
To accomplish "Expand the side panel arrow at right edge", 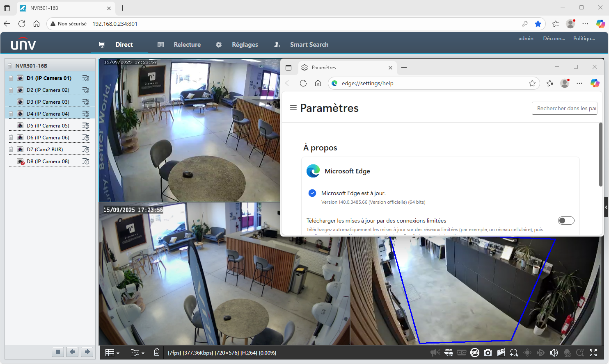I will [x=606, y=207].
